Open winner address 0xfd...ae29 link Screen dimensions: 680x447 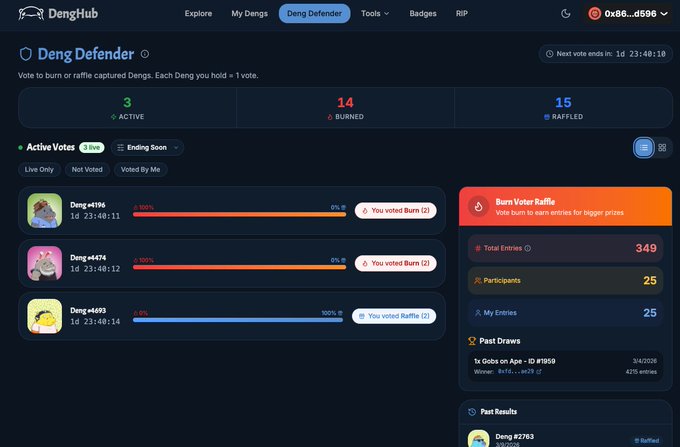(516, 372)
